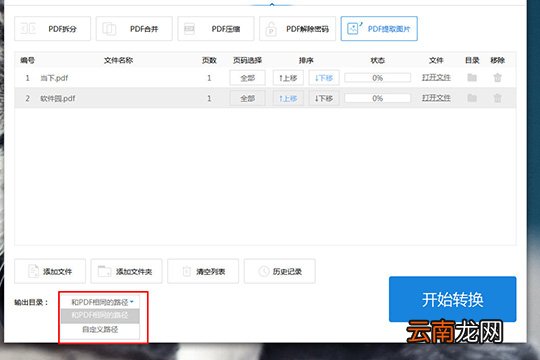The image size is (540, 360).
Task: Click the 目录 column header
Action: pos(472,60)
